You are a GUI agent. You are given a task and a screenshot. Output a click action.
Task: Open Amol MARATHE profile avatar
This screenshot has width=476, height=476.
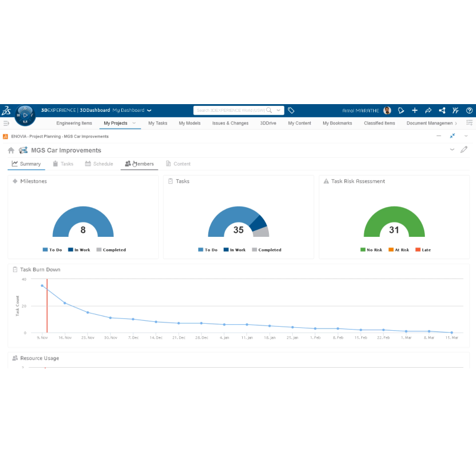click(x=387, y=111)
